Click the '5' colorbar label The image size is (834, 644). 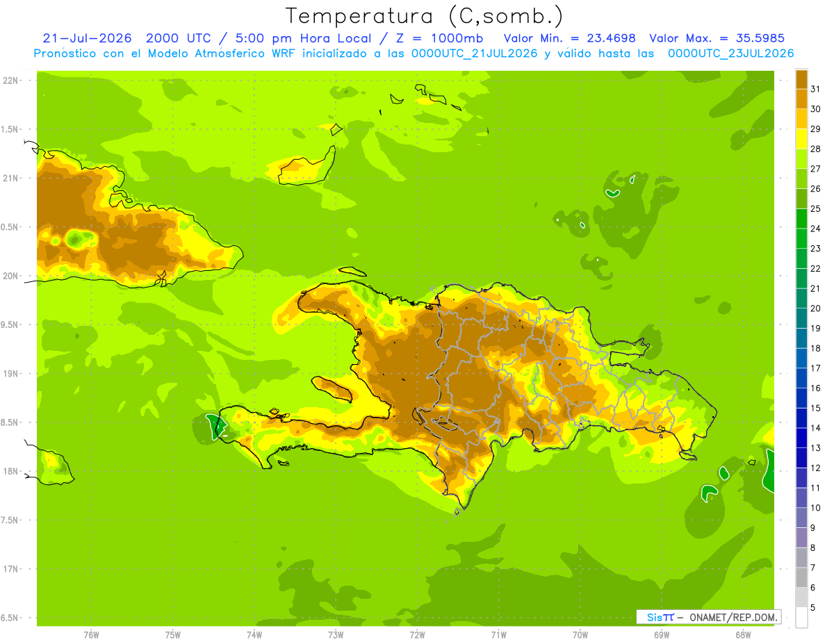[x=813, y=607]
